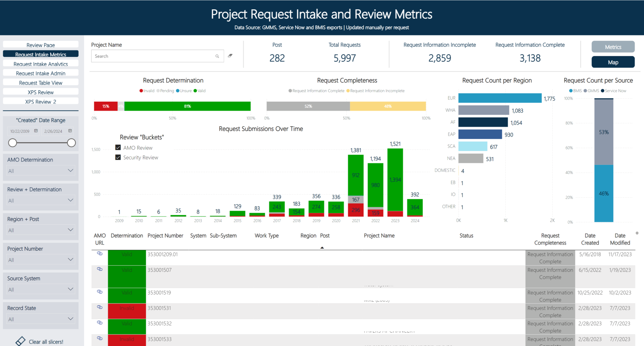This screenshot has height=346, width=644.
Task: Open AMO URL link for project 353001519
Action: point(100,292)
